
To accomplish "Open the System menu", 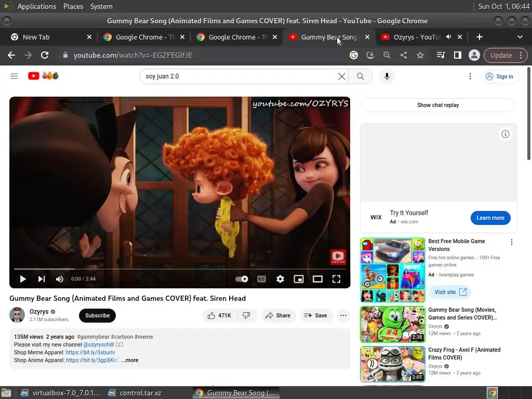I will (x=101, y=6).
